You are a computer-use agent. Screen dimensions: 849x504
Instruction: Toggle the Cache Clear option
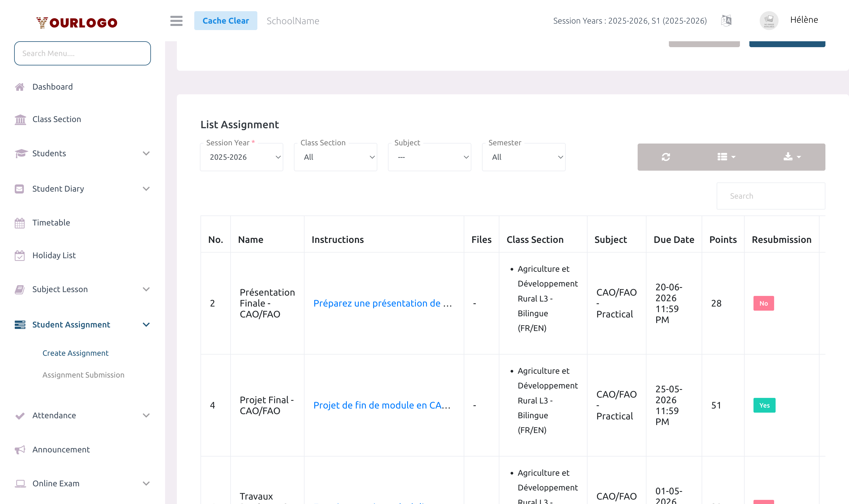[226, 20]
